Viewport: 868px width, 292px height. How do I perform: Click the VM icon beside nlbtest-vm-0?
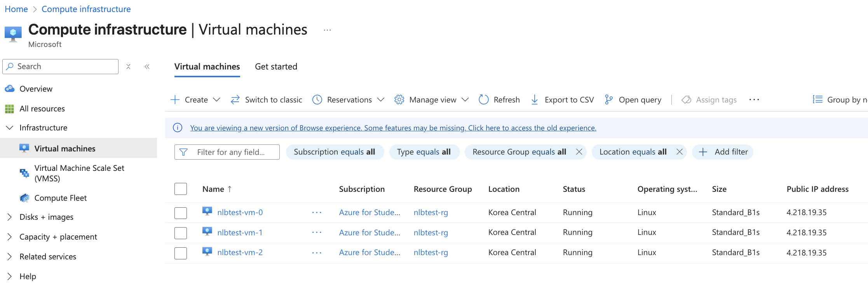[x=207, y=212]
